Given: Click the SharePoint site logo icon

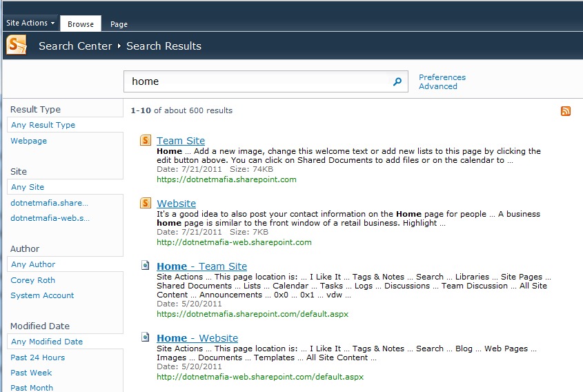Looking at the screenshot, I should click(x=17, y=45).
